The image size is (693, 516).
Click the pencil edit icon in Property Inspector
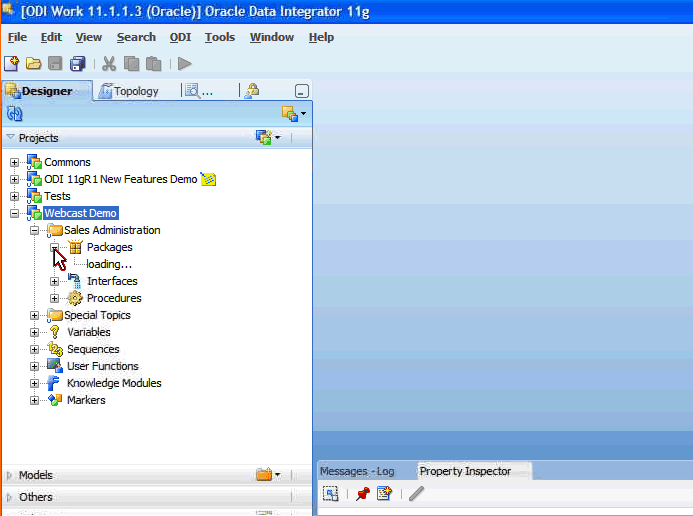pyautogui.click(x=416, y=493)
